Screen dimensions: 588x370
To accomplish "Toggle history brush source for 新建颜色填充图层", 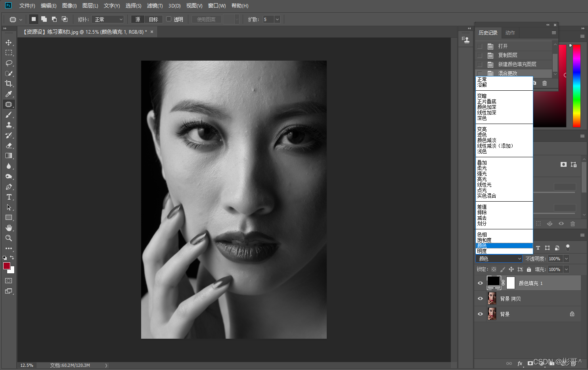I will 480,64.
